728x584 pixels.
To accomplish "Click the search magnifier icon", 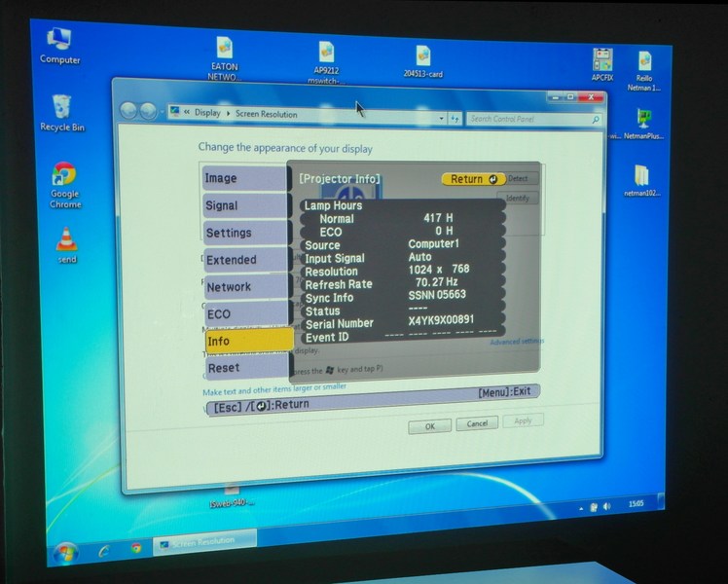I will click(x=596, y=120).
